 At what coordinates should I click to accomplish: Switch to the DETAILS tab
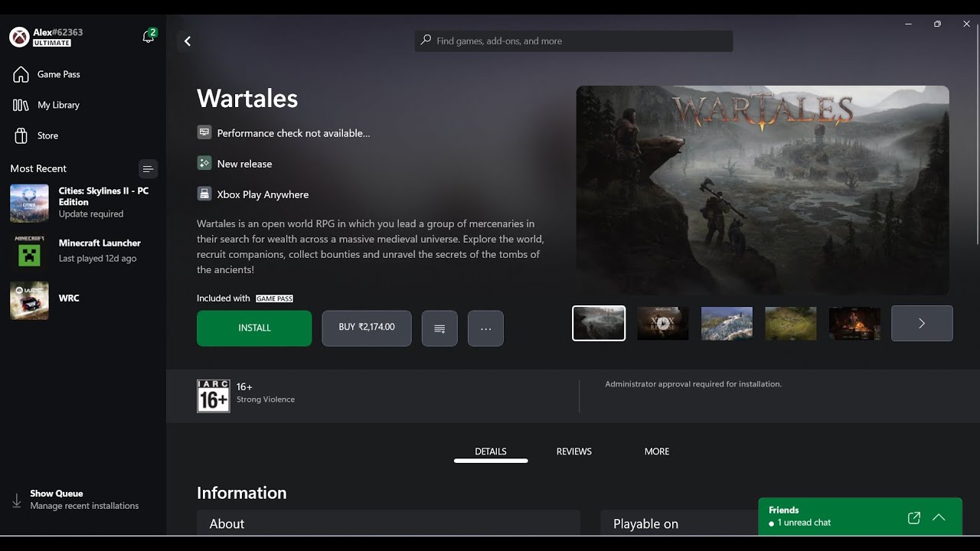coord(491,452)
